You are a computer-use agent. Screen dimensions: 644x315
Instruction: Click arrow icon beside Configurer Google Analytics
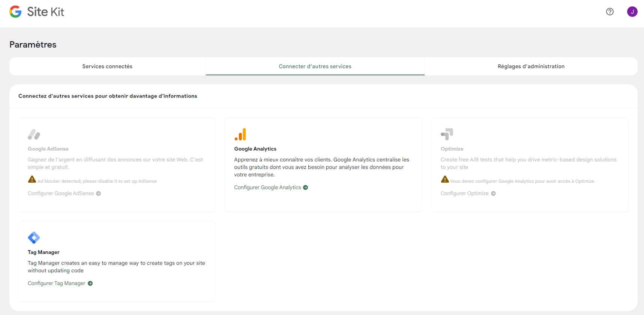tap(306, 188)
